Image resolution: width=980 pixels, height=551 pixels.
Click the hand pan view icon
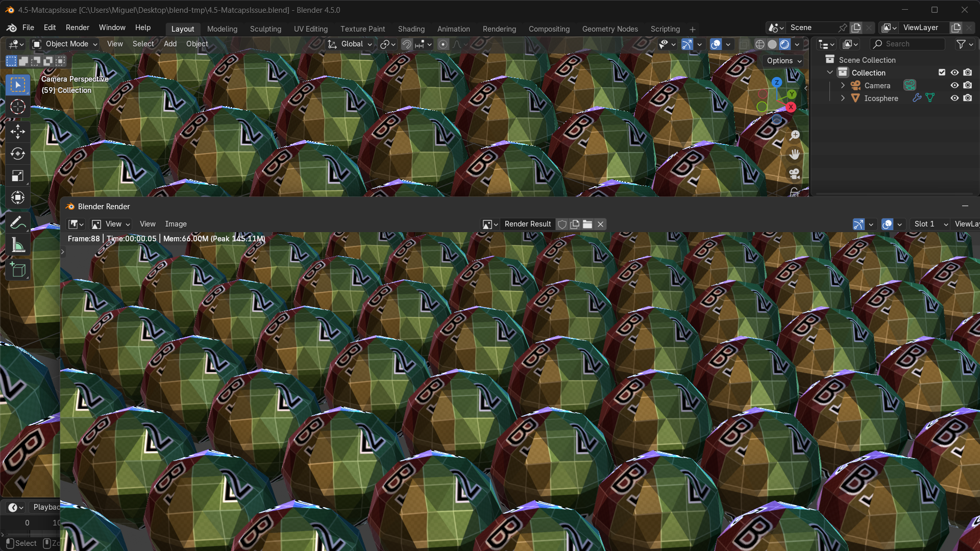[794, 154]
